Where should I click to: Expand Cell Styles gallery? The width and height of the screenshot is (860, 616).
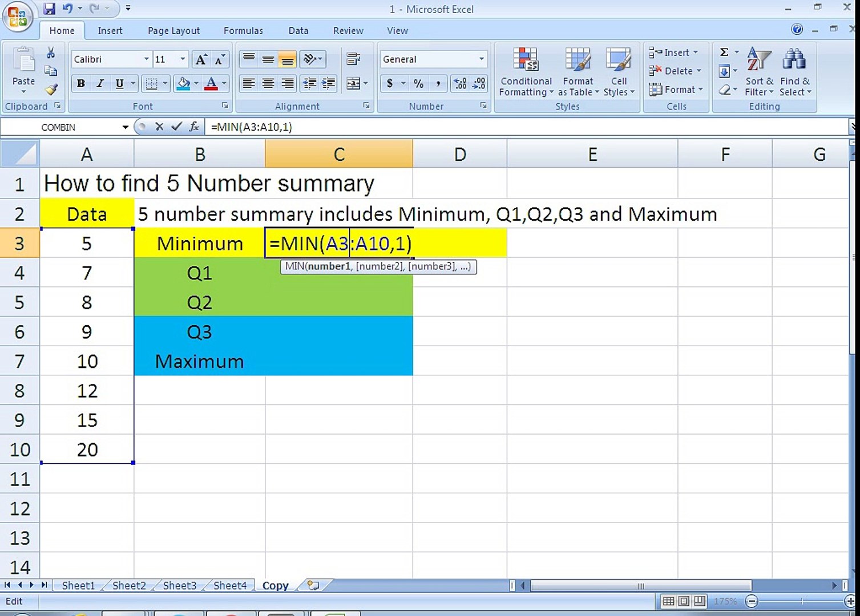coord(619,72)
